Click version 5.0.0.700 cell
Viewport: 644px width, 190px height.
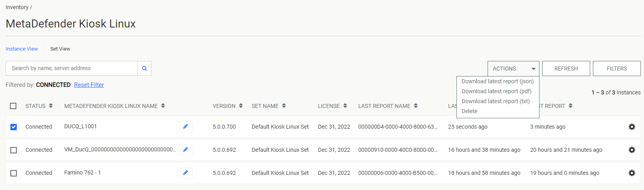pyautogui.click(x=224, y=127)
